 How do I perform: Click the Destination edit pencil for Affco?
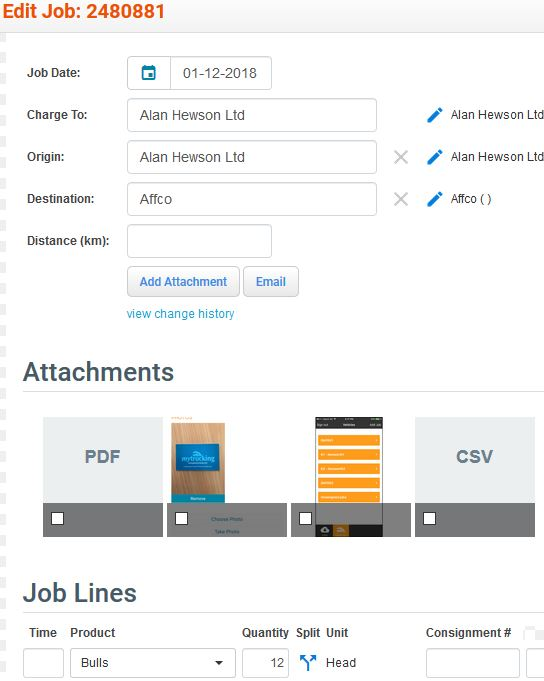(x=435, y=199)
